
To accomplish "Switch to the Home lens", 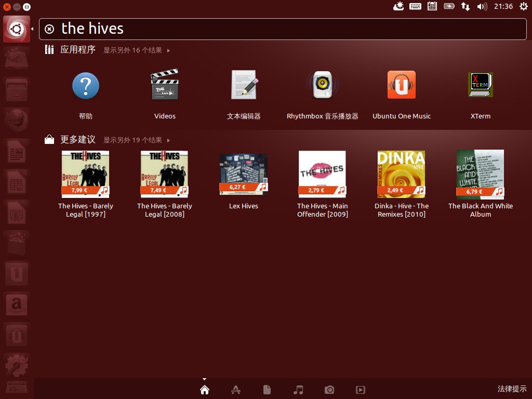I will tap(205, 390).
